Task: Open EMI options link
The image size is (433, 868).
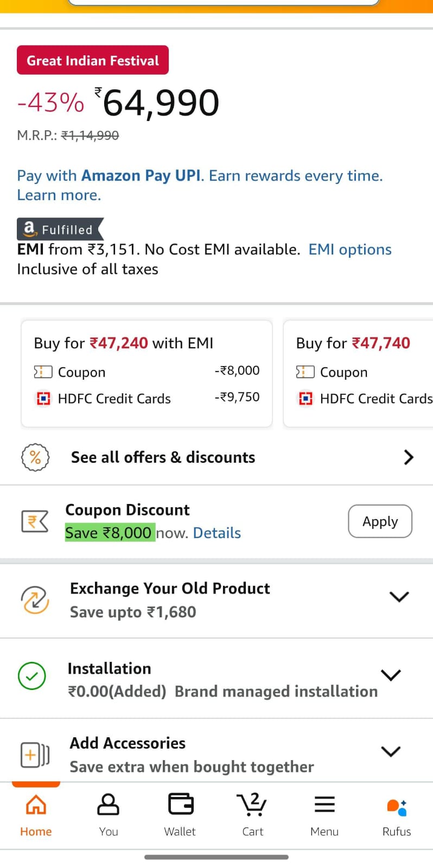Action: tap(350, 250)
